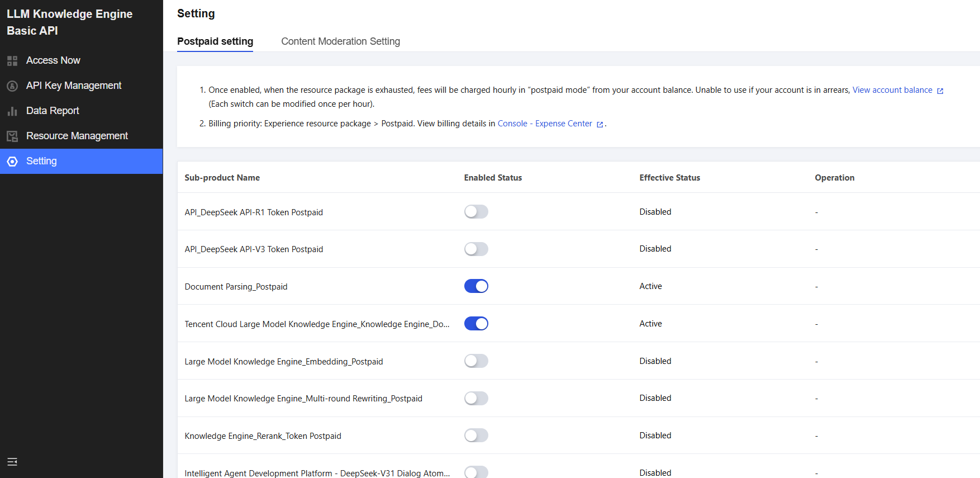Disable Document Parsing_Postpaid toggle
980x478 pixels.
click(476, 286)
